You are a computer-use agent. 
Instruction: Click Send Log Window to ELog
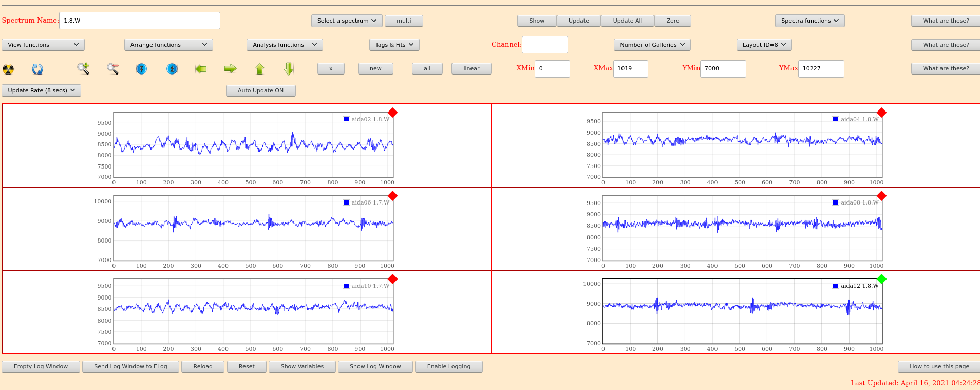tap(130, 367)
